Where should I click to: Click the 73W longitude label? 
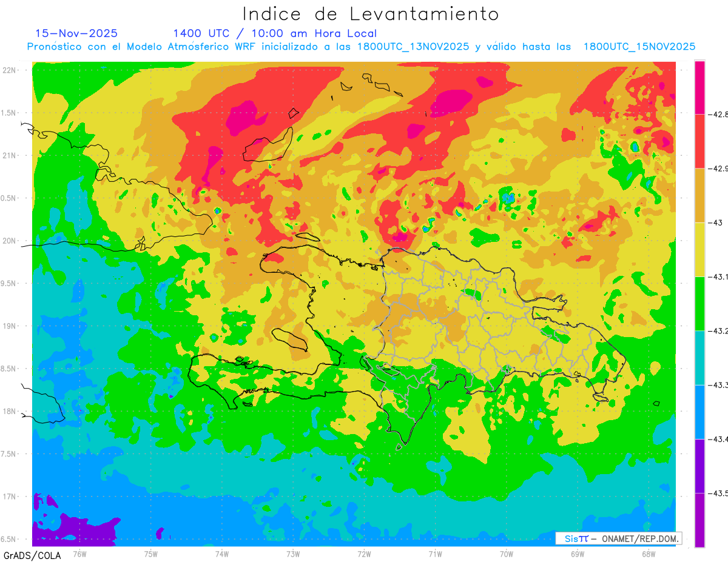(x=293, y=554)
